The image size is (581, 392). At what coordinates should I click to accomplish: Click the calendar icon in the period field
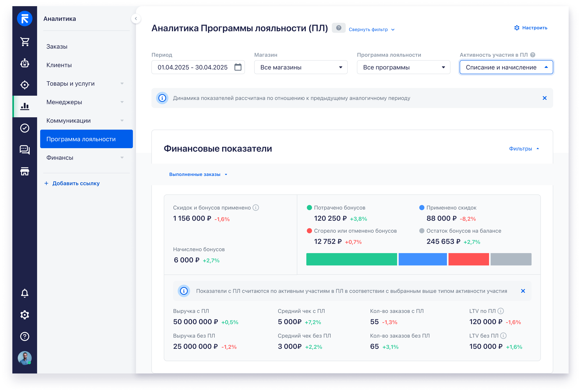click(x=238, y=67)
